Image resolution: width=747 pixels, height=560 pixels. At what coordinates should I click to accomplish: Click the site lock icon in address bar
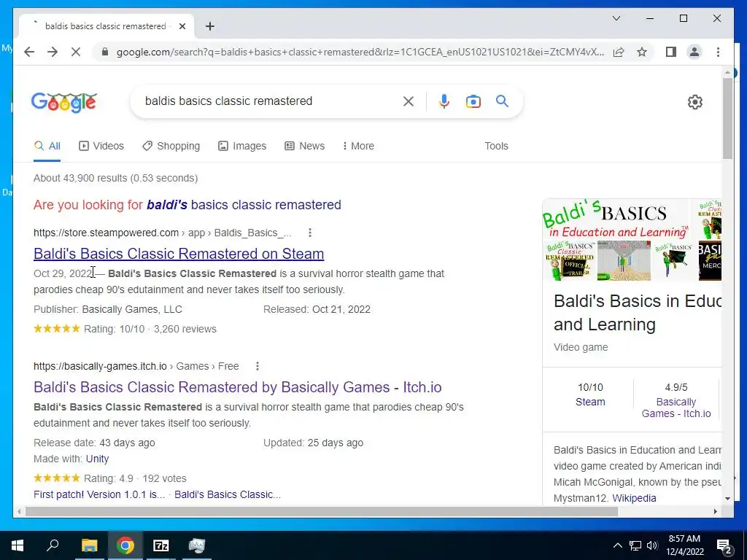[x=105, y=52]
